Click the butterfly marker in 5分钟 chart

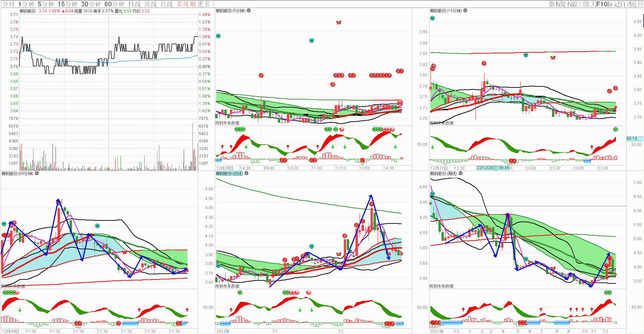click(x=339, y=22)
